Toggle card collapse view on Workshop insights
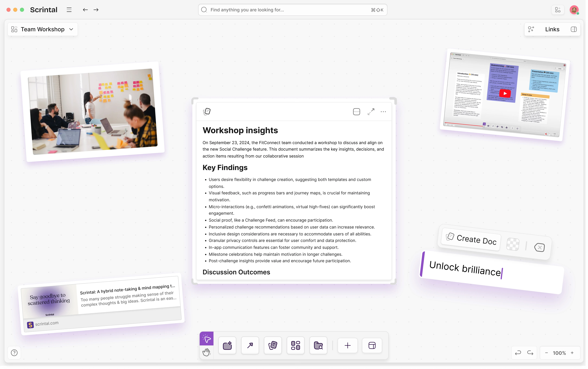The height and width of the screenshot is (369, 588). [x=356, y=112]
